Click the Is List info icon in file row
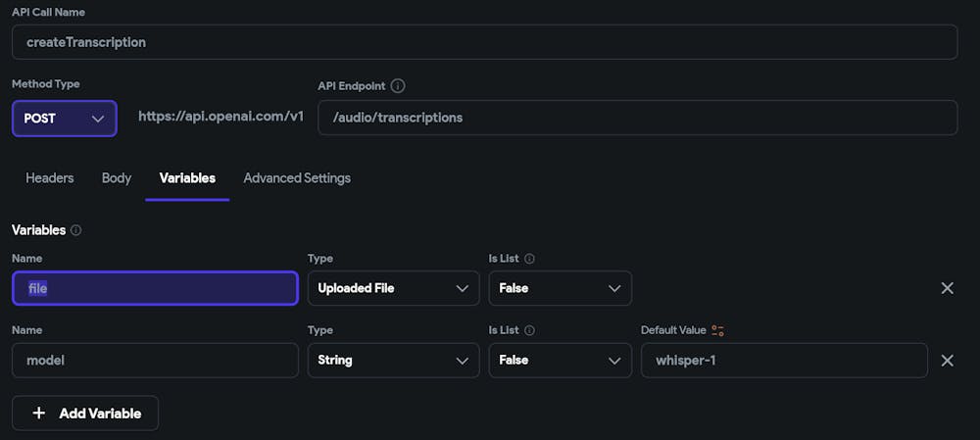Image resolution: width=980 pixels, height=440 pixels. (x=530, y=259)
